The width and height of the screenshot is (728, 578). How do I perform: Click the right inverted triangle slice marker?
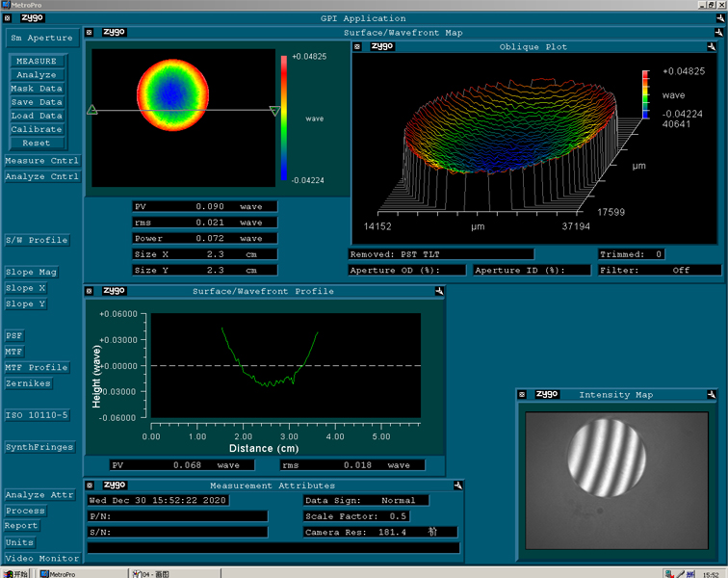coord(275,111)
